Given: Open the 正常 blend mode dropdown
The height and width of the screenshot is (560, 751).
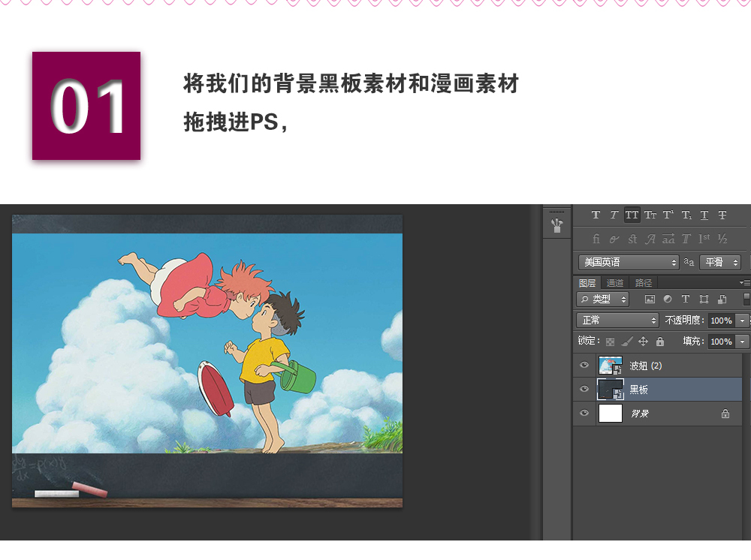Looking at the screenshot, I should coord(618,321).
